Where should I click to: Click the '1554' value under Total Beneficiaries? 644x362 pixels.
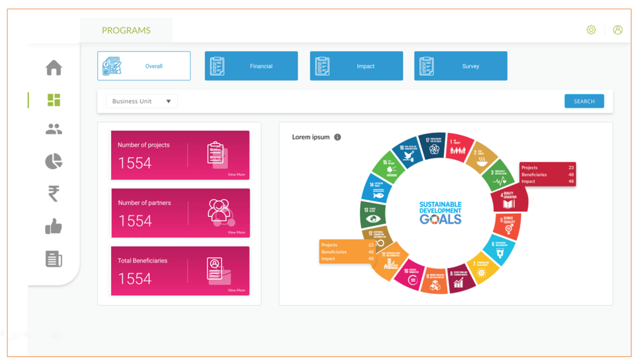[135, 278]
